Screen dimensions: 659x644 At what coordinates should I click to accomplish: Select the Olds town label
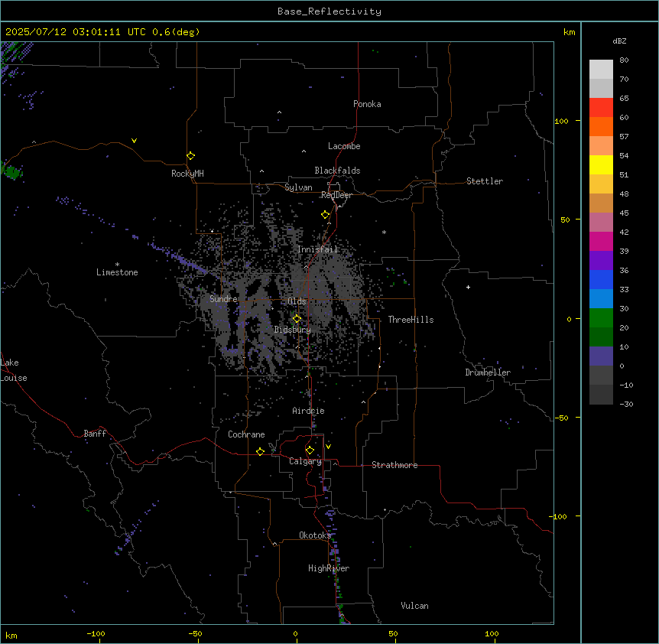point(297,301)
